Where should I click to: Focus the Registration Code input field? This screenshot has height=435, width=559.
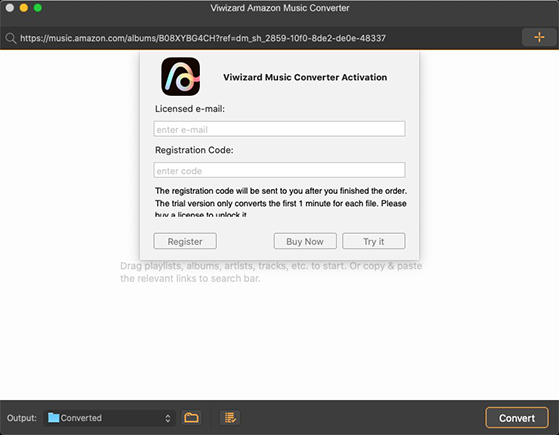pos(279,170)
